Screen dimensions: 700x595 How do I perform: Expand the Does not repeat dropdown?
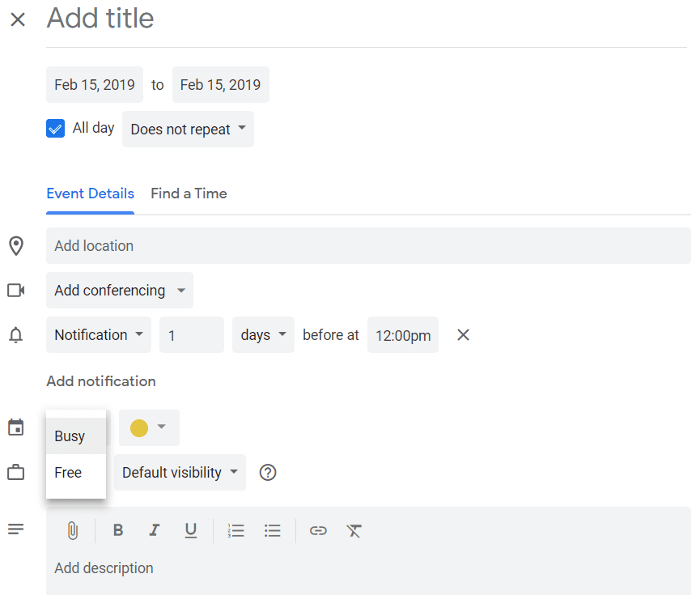188,129
